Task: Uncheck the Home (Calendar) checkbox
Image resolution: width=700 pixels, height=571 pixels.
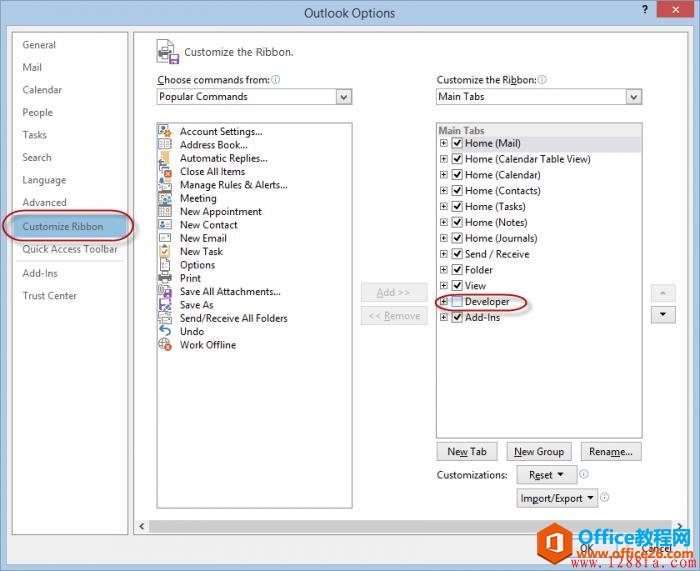Action: point(457,175)
